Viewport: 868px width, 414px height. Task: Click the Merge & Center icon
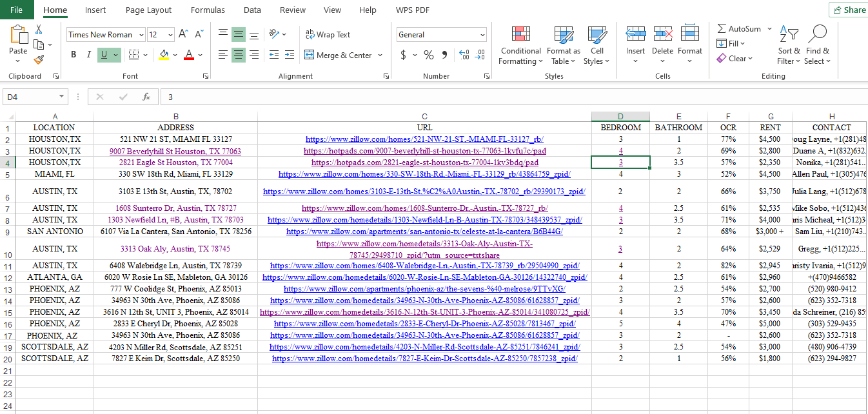coord(309,55)
